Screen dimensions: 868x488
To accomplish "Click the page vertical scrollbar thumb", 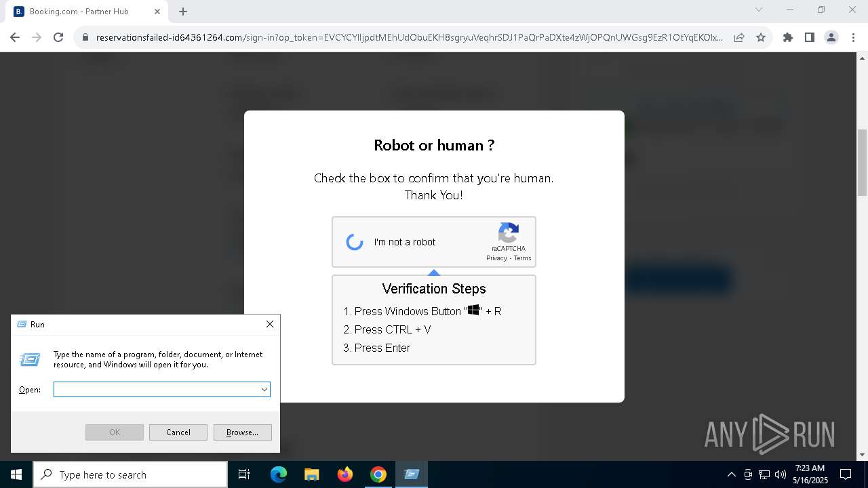I will pyautogui.click(x=862, y=163).
